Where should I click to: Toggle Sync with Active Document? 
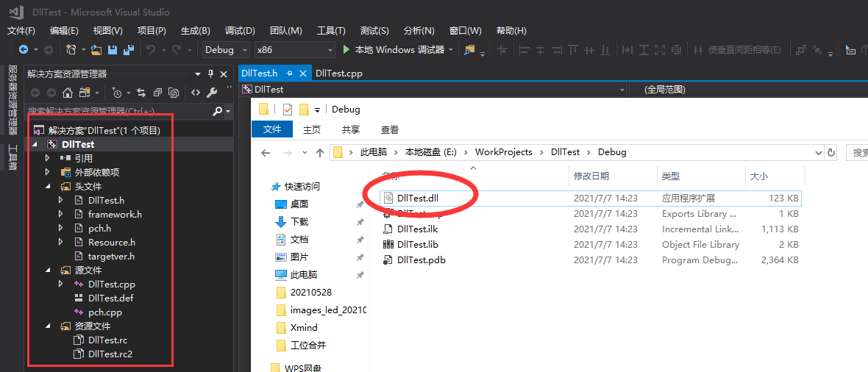(141, 93)
